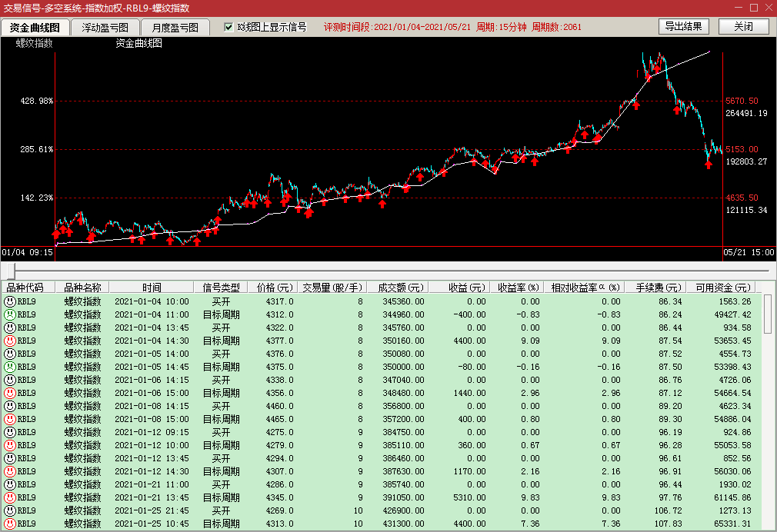Click the 交易量(股/手) column header
The height and width of the screenshot is (532, 777).
click(x=332, y=288)
